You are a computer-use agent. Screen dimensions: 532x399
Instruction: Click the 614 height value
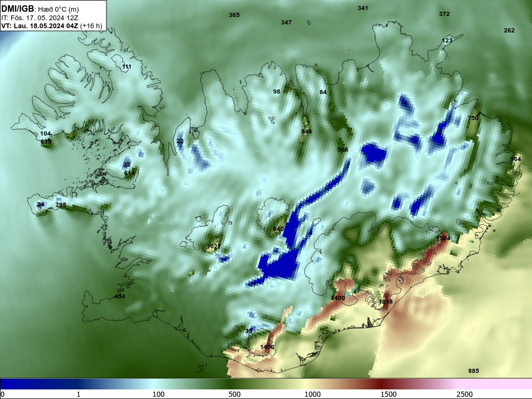tap(129, 173)
